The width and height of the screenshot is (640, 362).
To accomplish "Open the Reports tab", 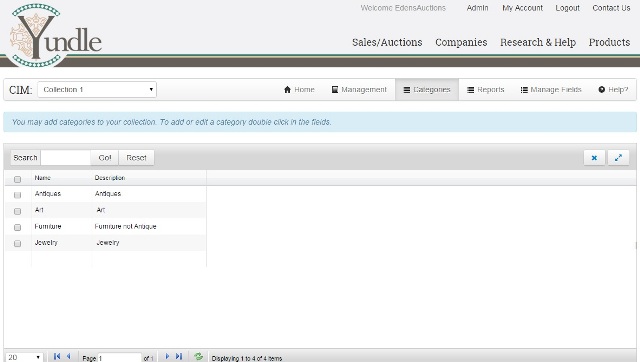I will point(486,89).
